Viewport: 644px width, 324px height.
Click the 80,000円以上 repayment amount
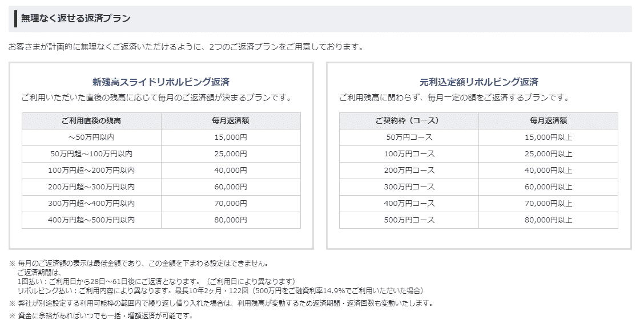point(548,220)
